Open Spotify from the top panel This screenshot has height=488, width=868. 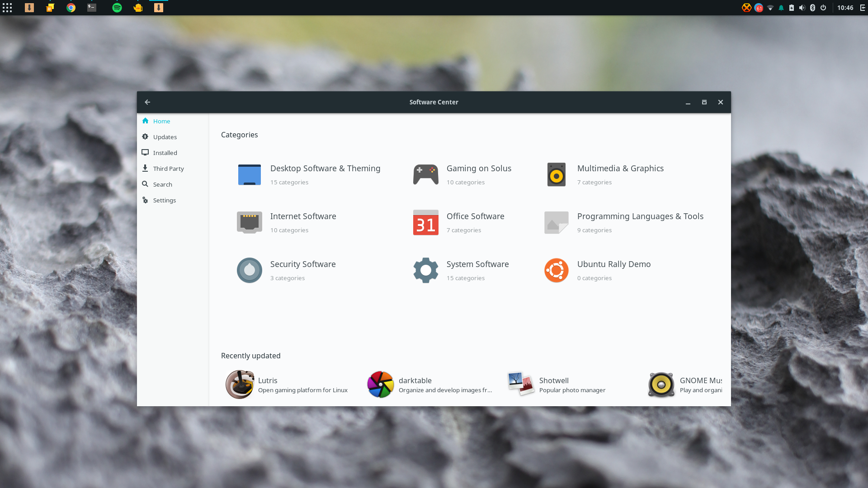click(x=117, y=8)
